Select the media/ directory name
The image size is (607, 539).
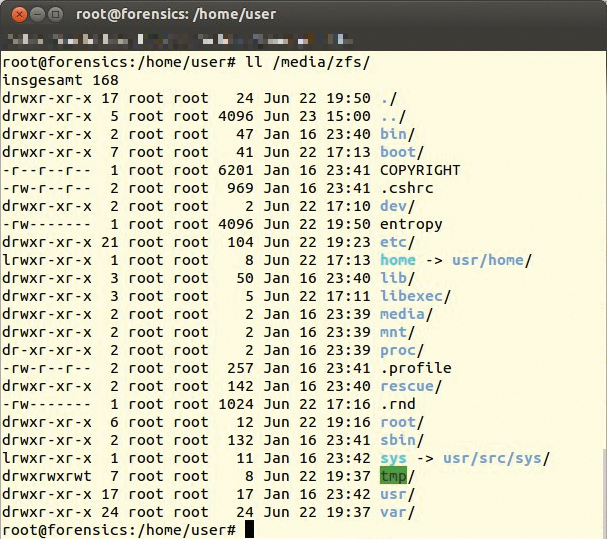[x=406, y=314]
